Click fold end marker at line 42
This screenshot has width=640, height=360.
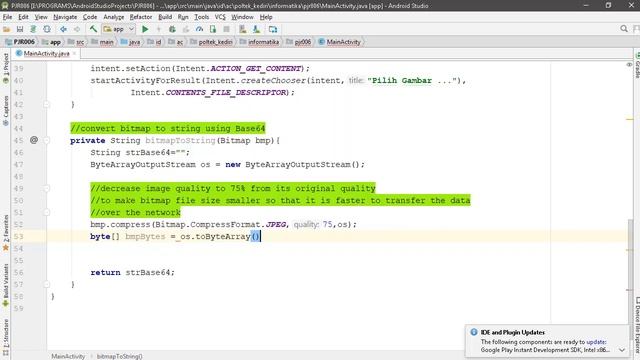pos(47,104)
